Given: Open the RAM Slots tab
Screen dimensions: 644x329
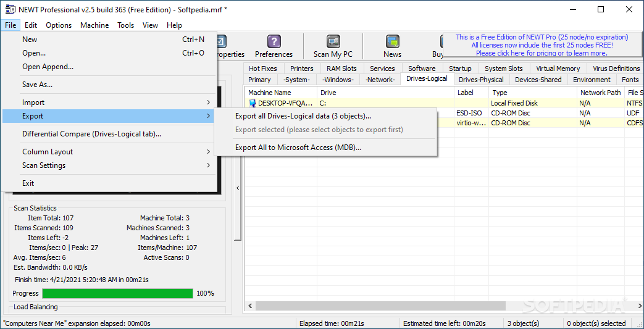Looking at the screenshot, I should [341, 69].
